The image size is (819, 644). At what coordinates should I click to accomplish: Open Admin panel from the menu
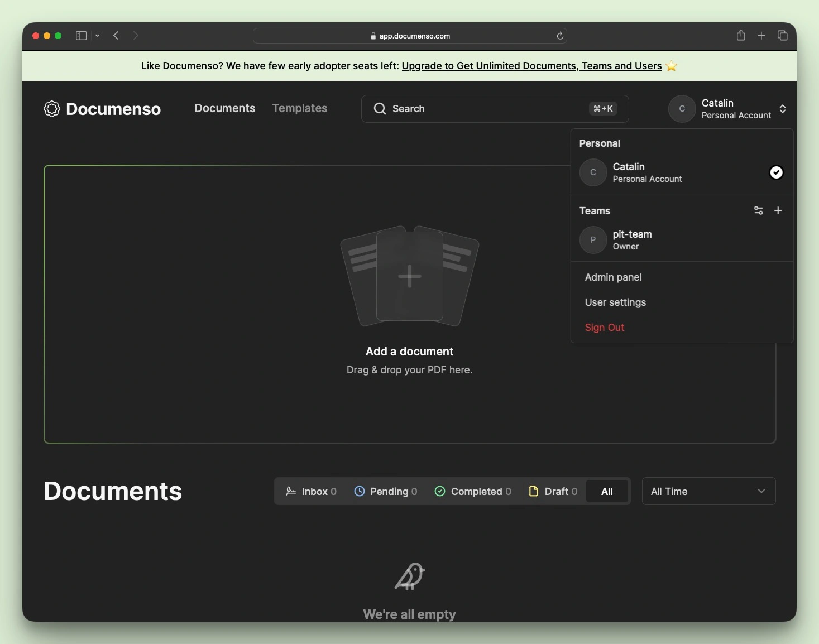[x=613, y=277]
